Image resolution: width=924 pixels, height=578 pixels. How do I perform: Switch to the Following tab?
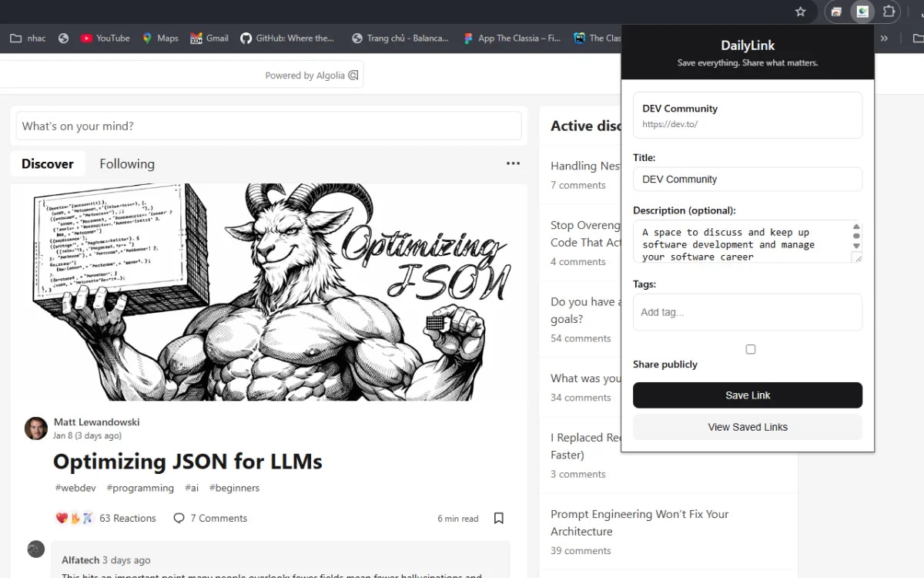pyautogui.click(x=126, y=163)
